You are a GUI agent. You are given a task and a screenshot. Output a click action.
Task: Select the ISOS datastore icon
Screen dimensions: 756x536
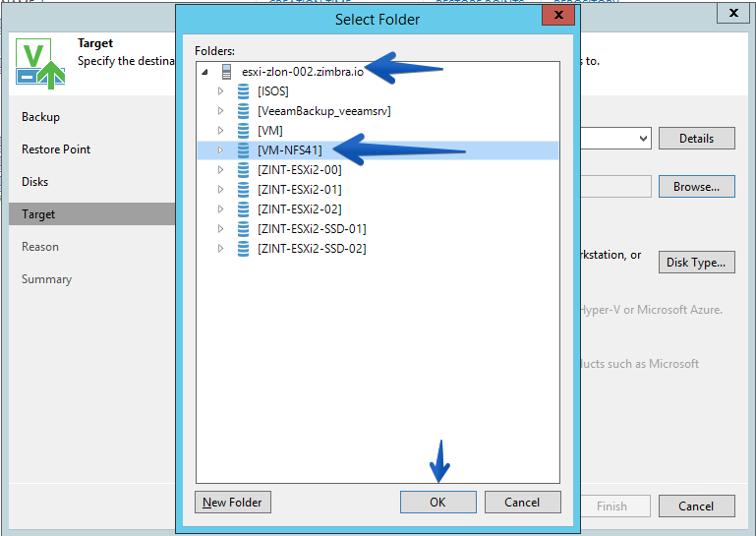pos(244,91)
